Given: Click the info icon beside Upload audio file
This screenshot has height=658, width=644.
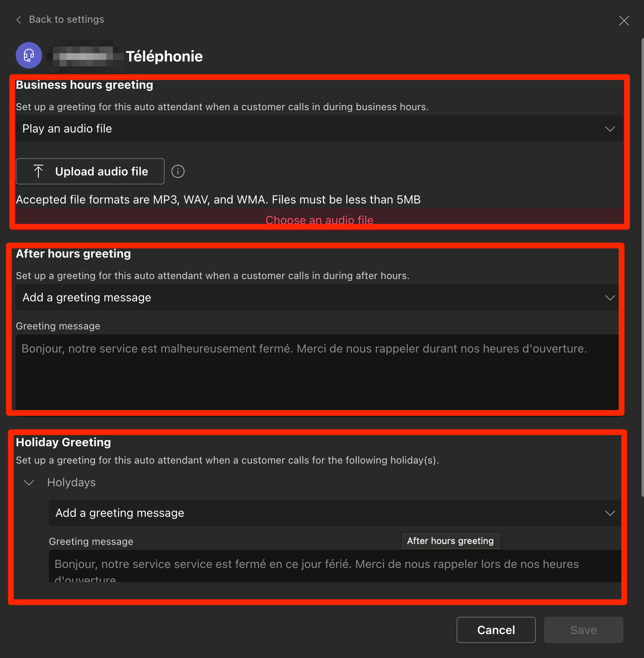Looking at the screenshot, I should click(178, 171).
